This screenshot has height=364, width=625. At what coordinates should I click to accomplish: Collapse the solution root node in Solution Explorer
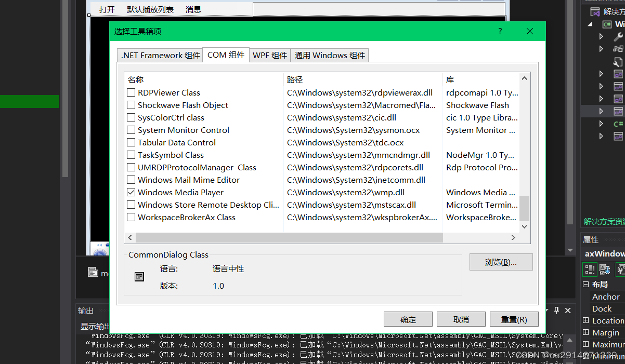coord(589,23)
